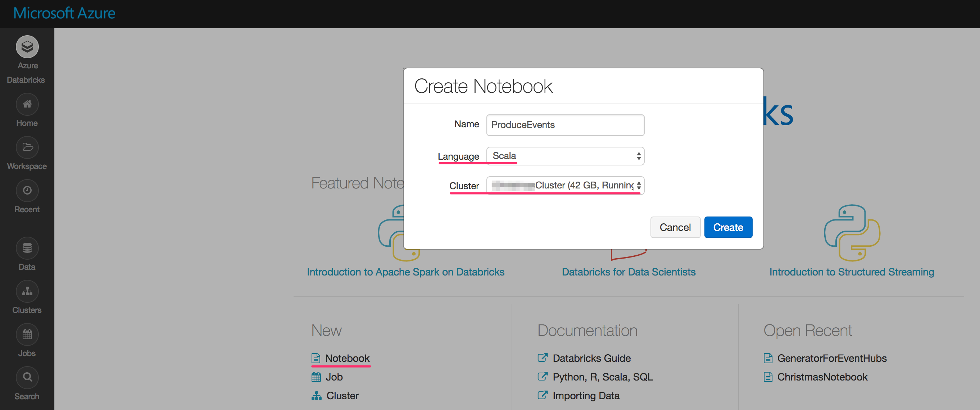Open recent notebook GeneratorForEventHubs
The height and width of the screenshot is (410, 980).
[832, 358]
